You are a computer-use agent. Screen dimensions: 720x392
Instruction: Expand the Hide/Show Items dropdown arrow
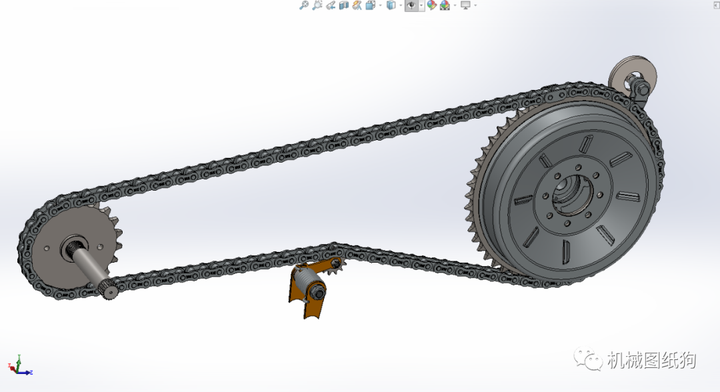pos(422,5)
